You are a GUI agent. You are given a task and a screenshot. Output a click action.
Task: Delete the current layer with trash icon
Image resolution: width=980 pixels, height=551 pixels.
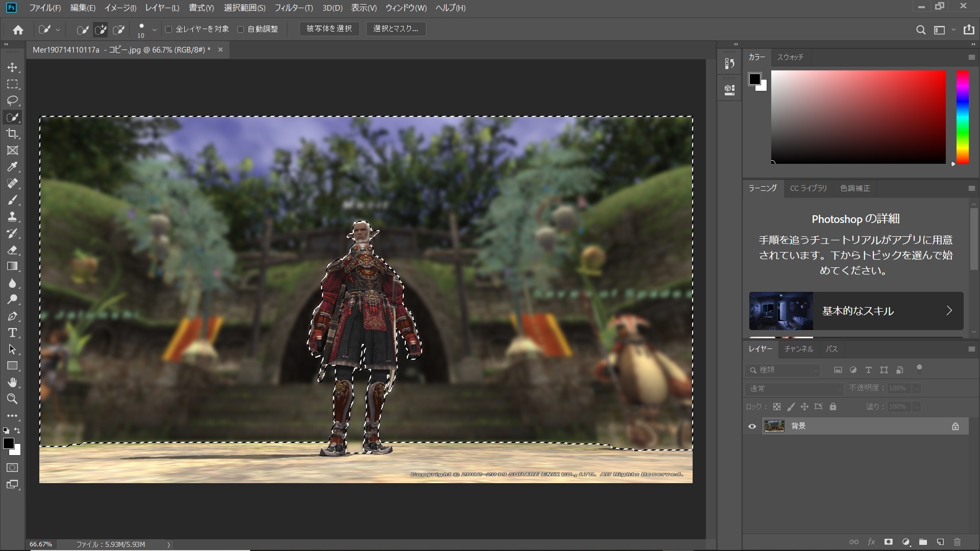coord(958,542)
